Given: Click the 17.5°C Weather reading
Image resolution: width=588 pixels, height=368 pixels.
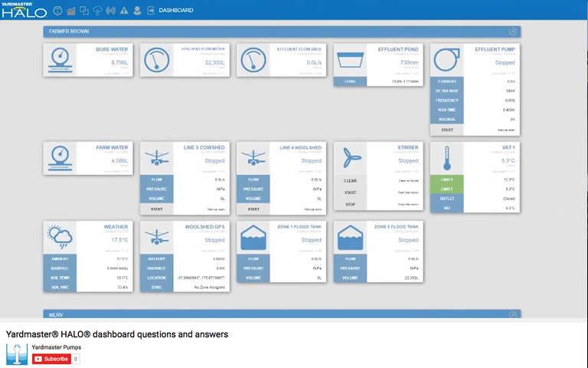Looking at the screenshot, I should pos(119,240).
